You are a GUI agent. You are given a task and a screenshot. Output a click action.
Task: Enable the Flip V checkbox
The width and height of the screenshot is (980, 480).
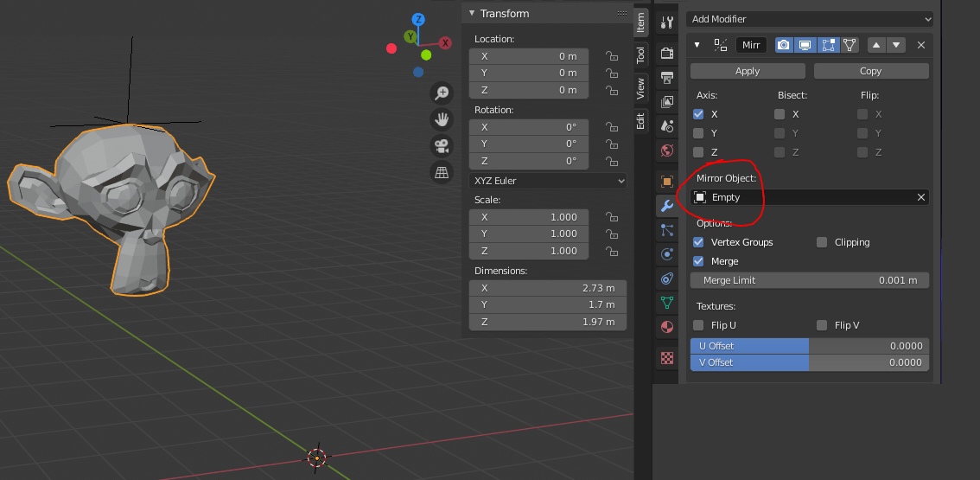822,325
